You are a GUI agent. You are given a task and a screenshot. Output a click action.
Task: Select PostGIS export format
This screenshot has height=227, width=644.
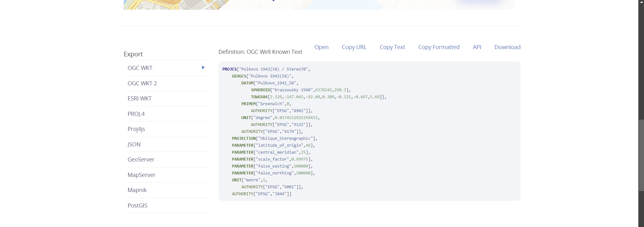pos(138,206)
